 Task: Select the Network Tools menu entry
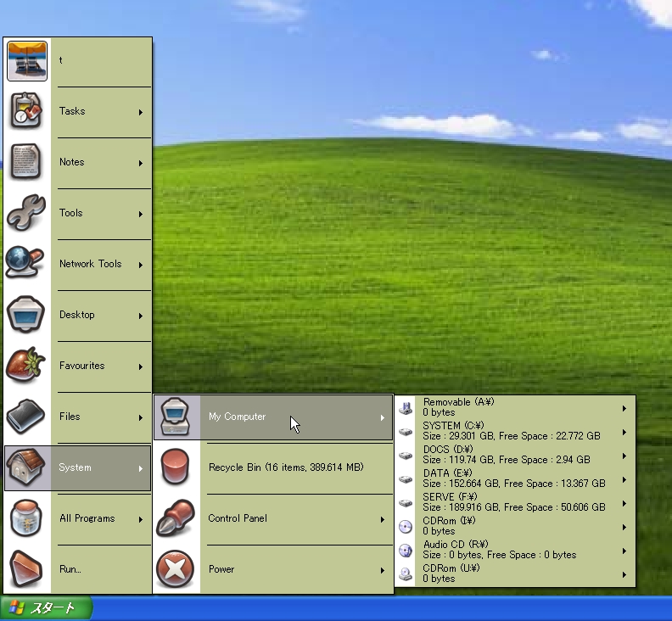coord(77,264)
